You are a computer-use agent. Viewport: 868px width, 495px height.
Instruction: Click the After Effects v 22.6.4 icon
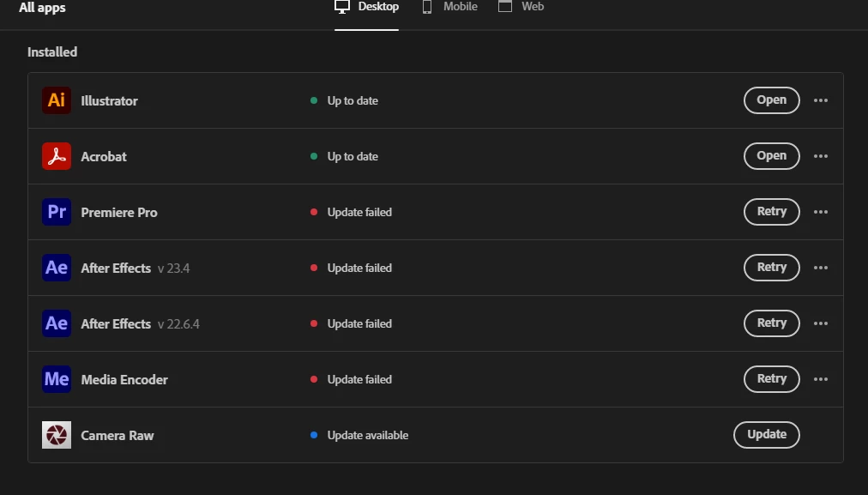coord(57,323)
